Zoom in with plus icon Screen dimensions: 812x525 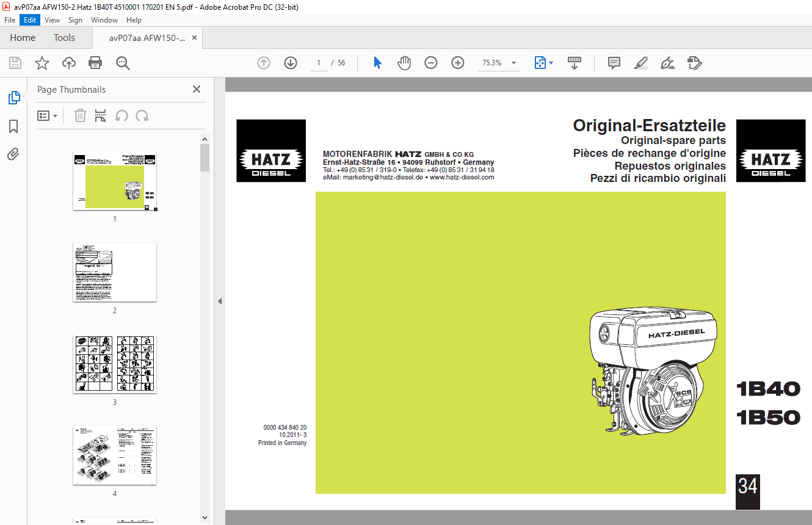pos(458,63)
